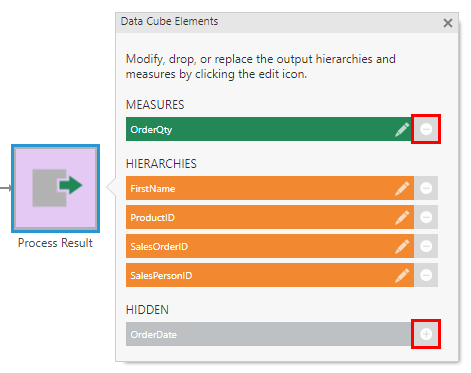This screenshot has height=373, width=471.
Task: Unhide OrderDate with the plus button
Action: point(426,334)
